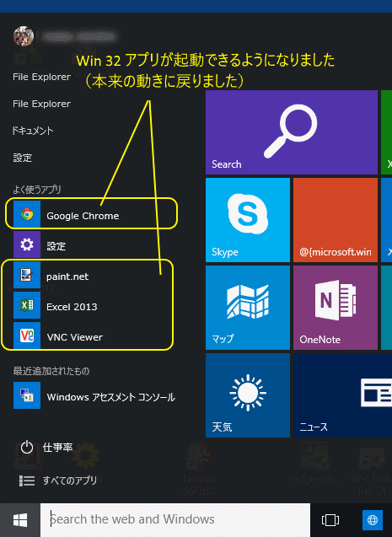Image resolution: width=392 pixels, height=537 pixels.
Task: Open ドキュメント from places list
Action: click(33, 131)
